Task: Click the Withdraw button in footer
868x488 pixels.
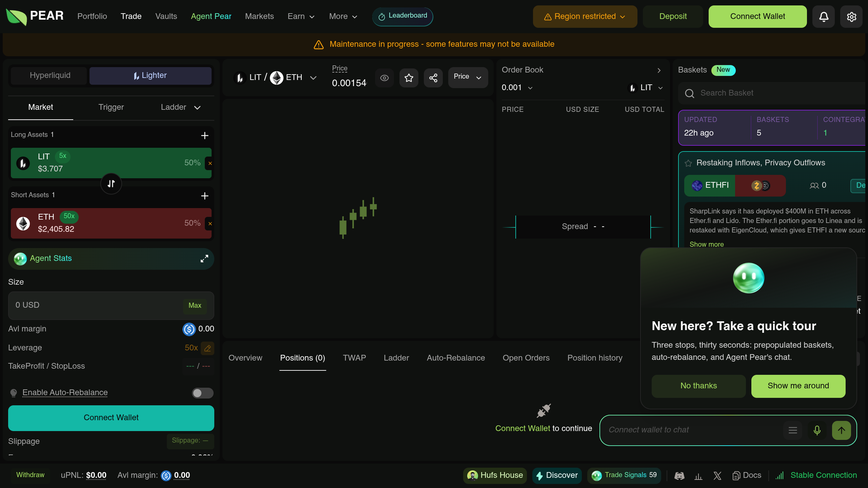Action: [30, 475]
